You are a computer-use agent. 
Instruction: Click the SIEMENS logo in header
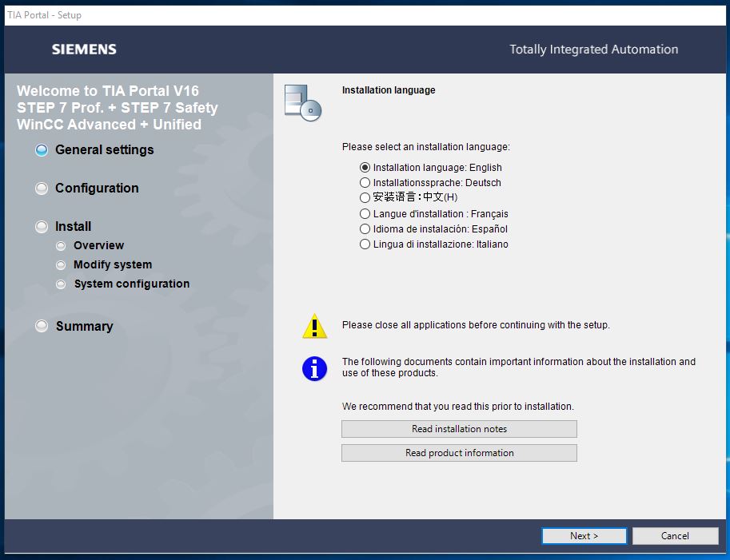point(84,50)
